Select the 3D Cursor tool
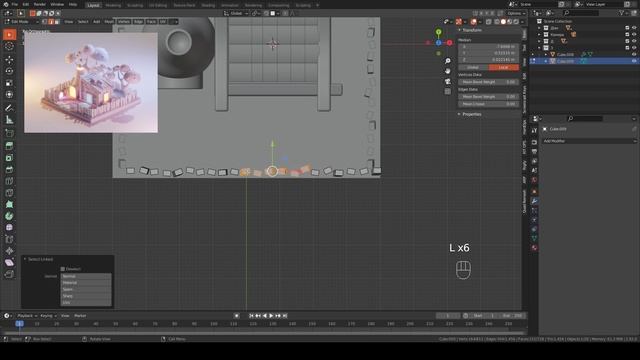The image size is (640, 360). click(9, 47)
